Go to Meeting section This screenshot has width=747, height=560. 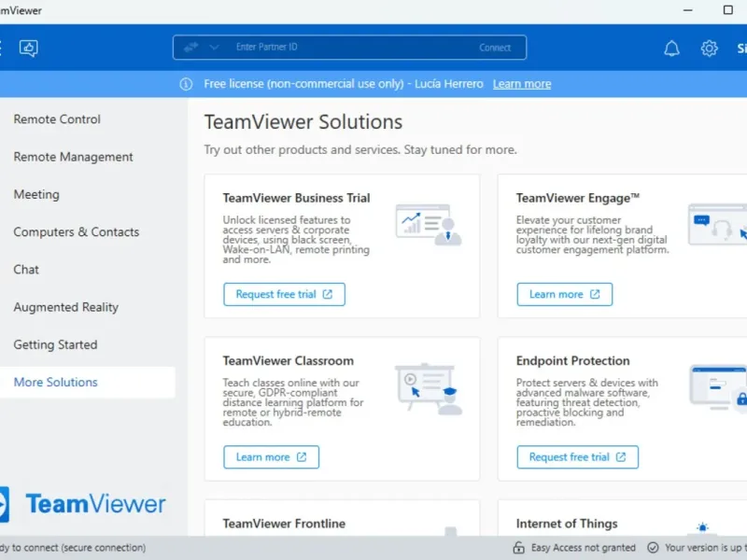pyautogui.click(x=36, y=194)
